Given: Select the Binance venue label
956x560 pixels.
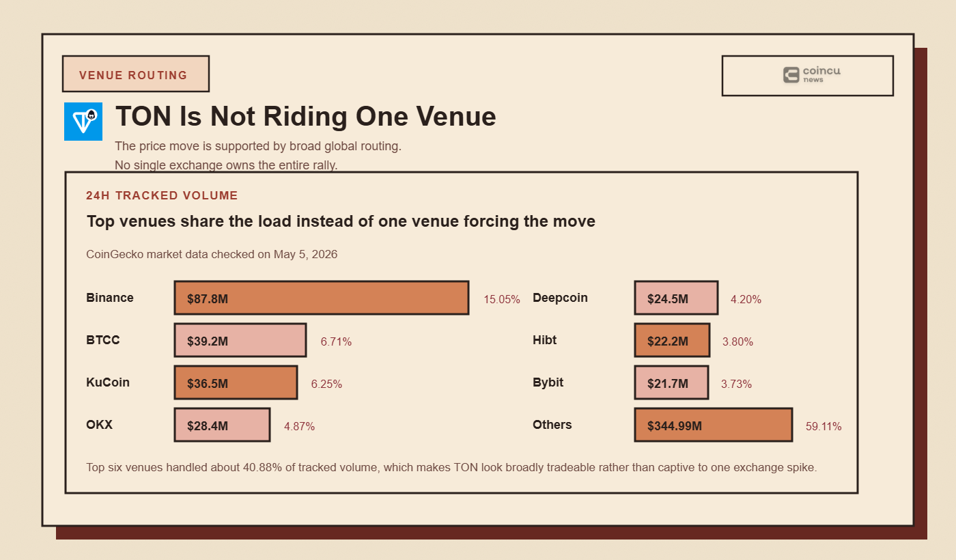Looking at the screenshot, I should click(110, 298).
